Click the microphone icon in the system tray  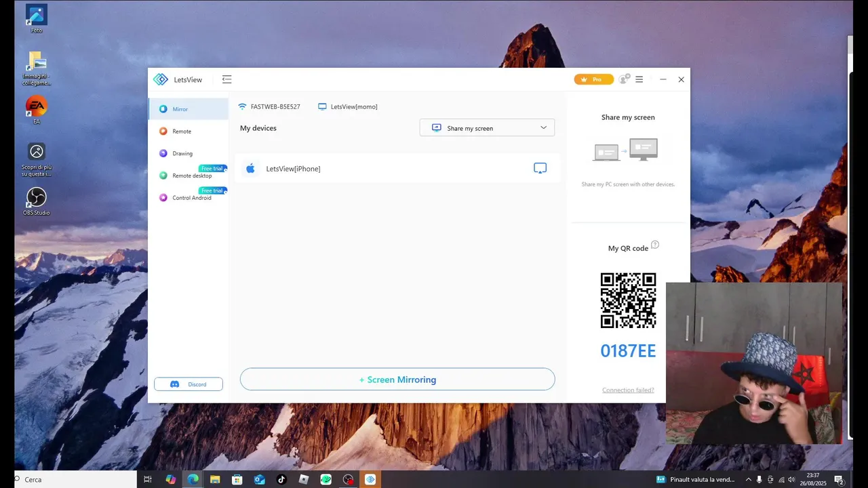point(759,479)
